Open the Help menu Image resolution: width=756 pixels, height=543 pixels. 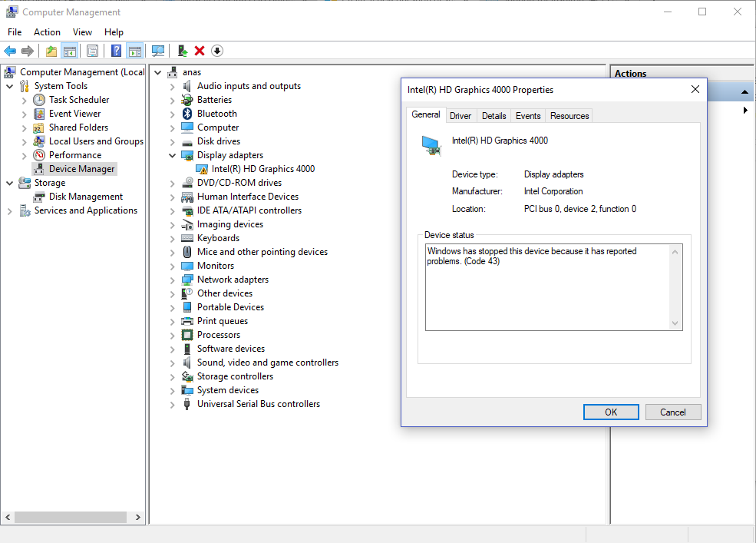(x=114, y=31)
